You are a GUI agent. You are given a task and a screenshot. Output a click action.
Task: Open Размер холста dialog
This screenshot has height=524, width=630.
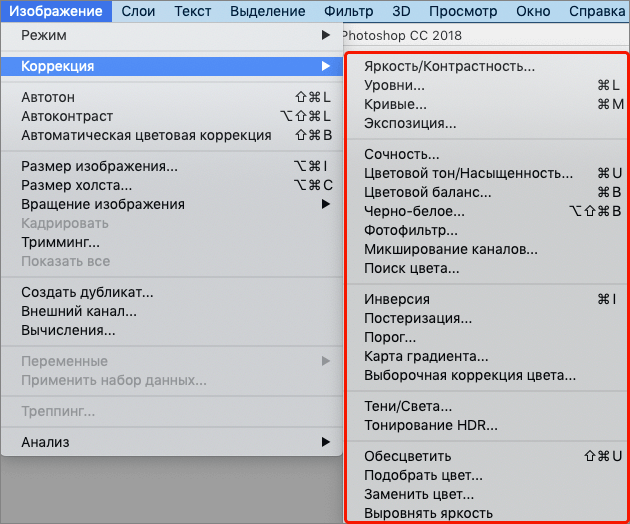[x=172, y=185]
